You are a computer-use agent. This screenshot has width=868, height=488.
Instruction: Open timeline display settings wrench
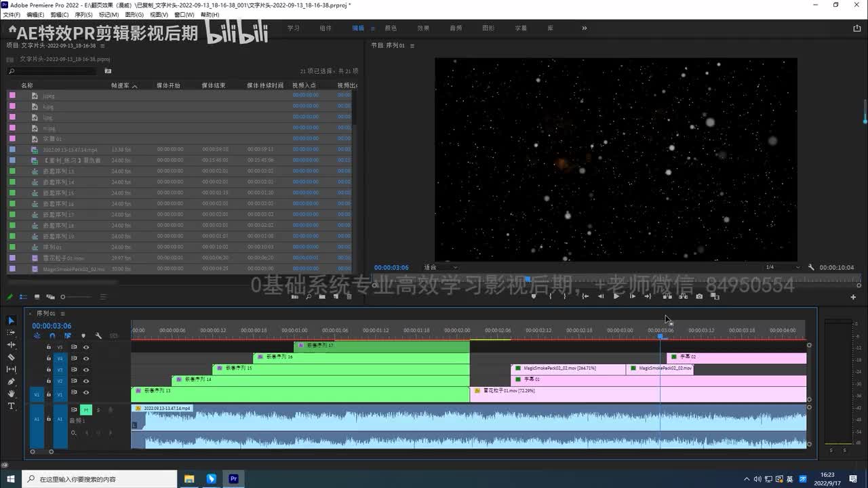(98, 335)
